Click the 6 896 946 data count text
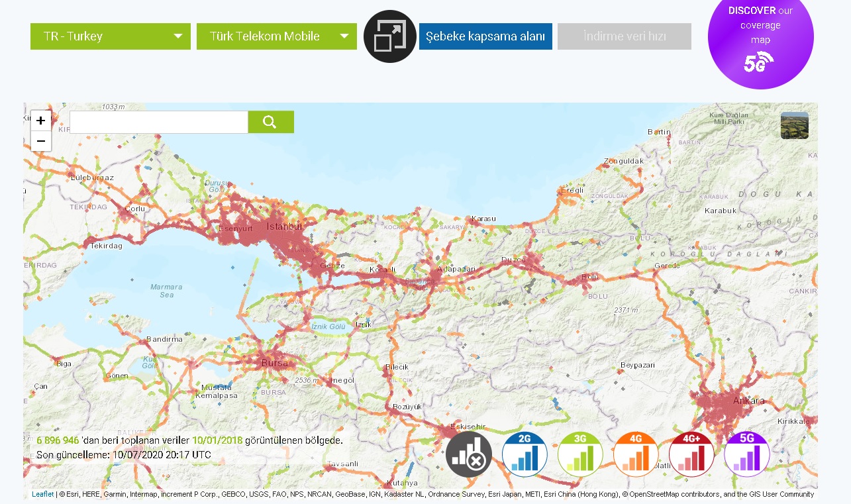 [58, 440]
